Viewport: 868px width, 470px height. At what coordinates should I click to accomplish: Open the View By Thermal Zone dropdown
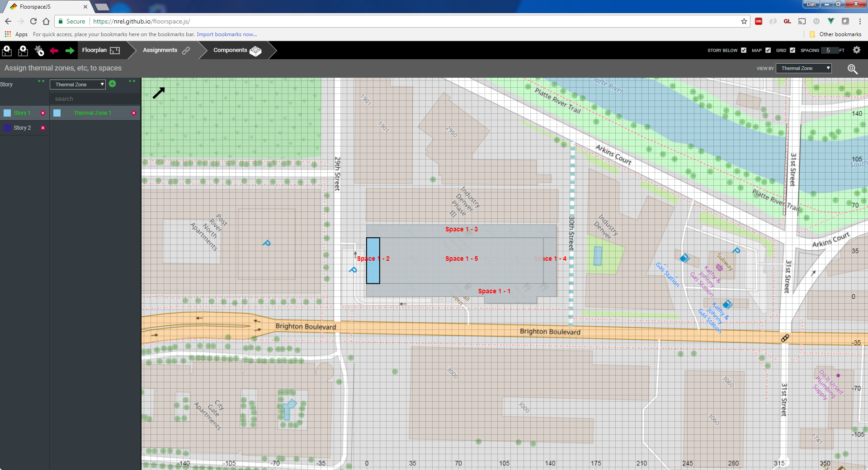point(803,68)
